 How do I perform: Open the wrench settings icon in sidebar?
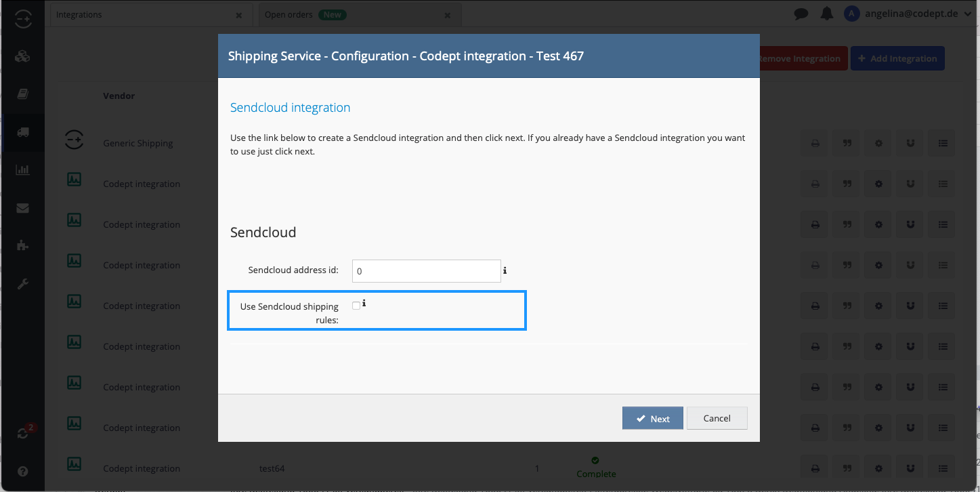(22, 284)
